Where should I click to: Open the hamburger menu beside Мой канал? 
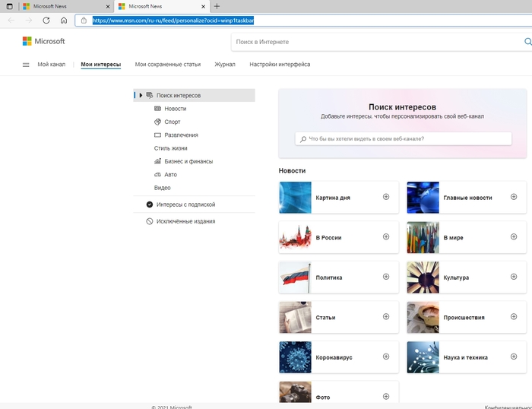pyautogui.click(x=26, y=65)
